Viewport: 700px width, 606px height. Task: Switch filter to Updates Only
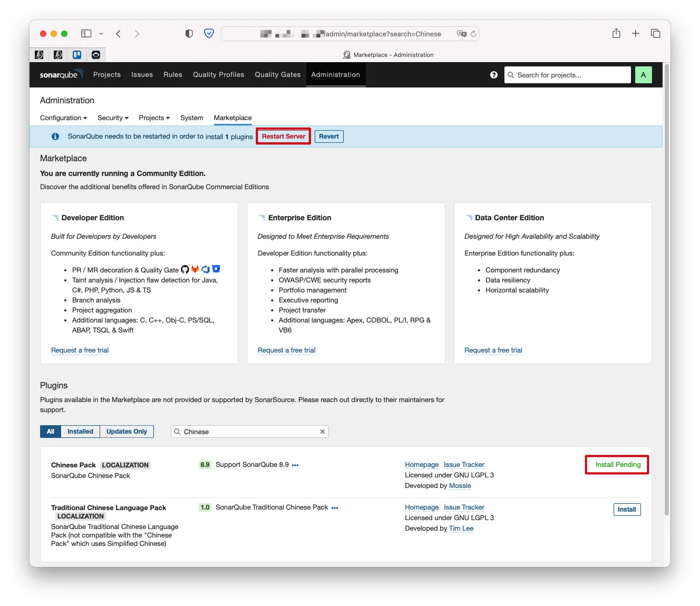[127, 432]
